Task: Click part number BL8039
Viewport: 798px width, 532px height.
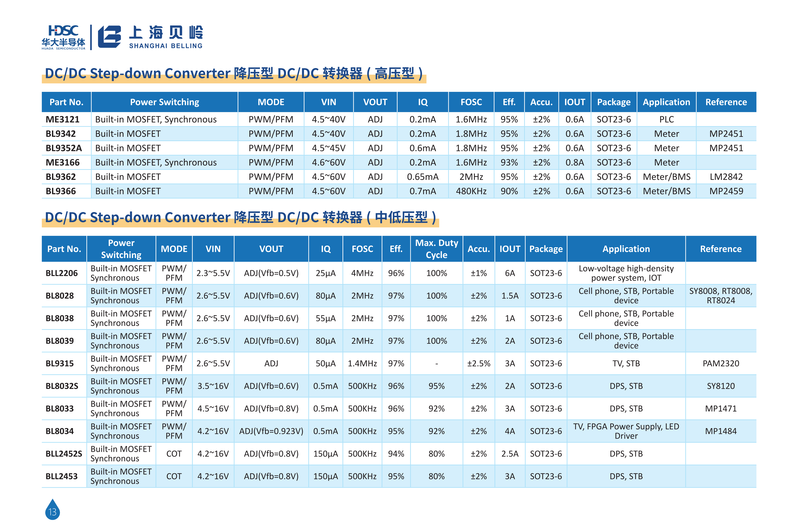Action: coord(60,341)
